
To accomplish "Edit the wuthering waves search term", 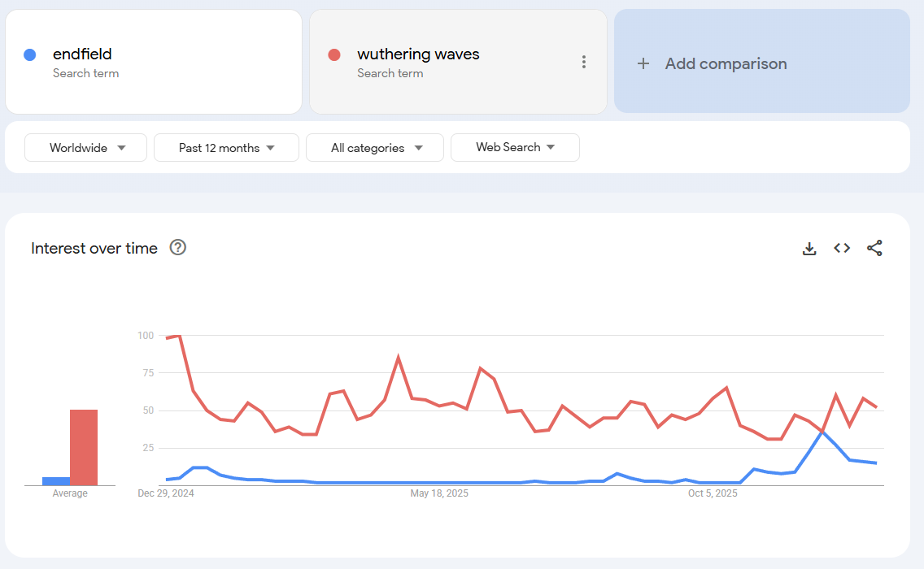I will (418, 54).
